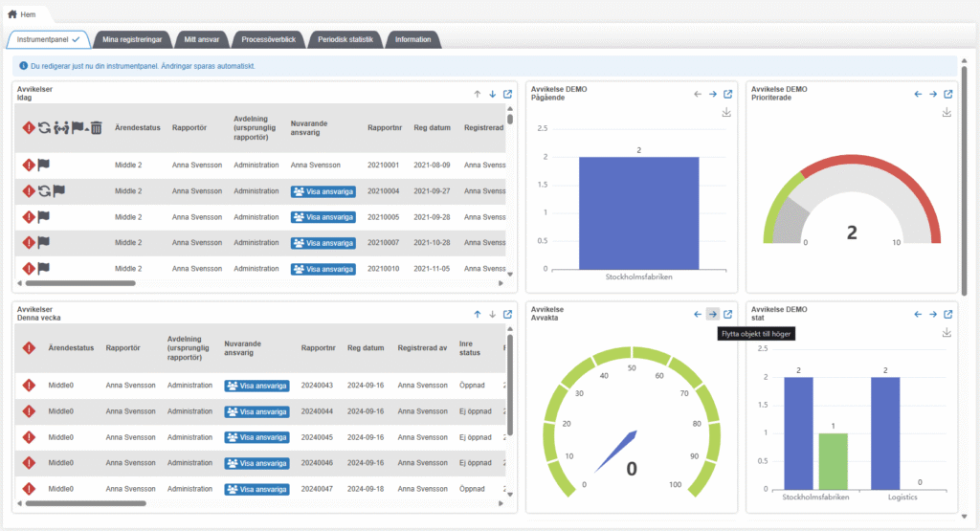Move Avvikelser Denna vecka panel up
The image size is (980, 531).
pos(478,314)
